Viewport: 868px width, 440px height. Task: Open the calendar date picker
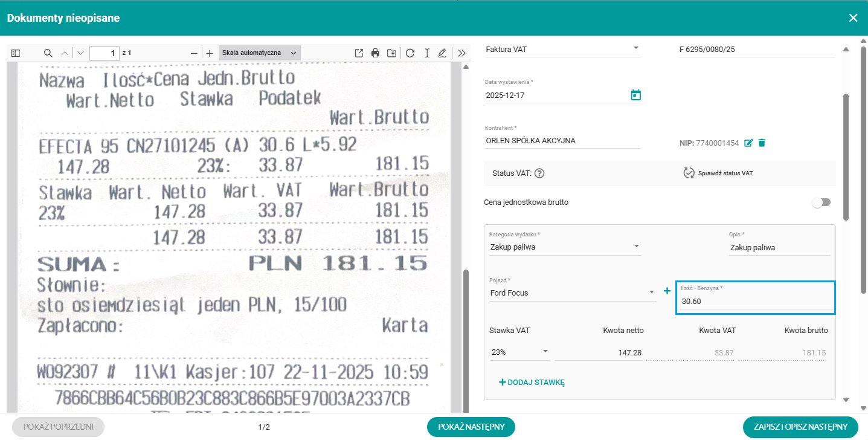(635, 95)
